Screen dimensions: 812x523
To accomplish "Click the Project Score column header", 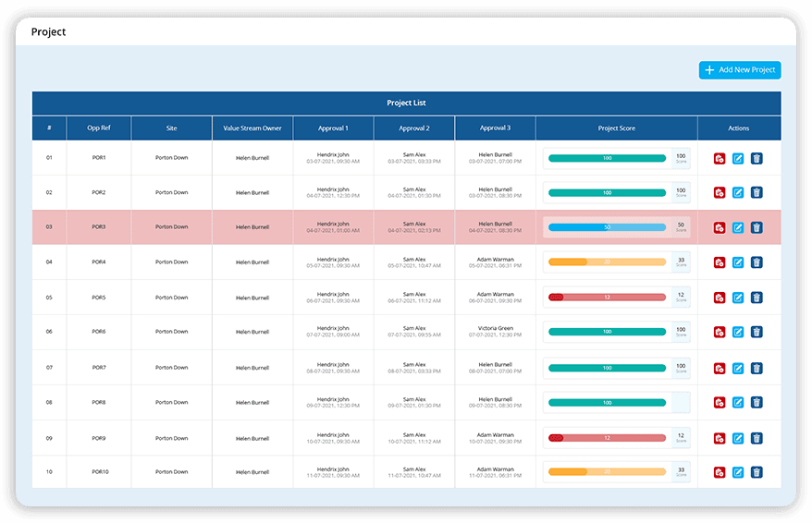I will [x=616, y=128].
